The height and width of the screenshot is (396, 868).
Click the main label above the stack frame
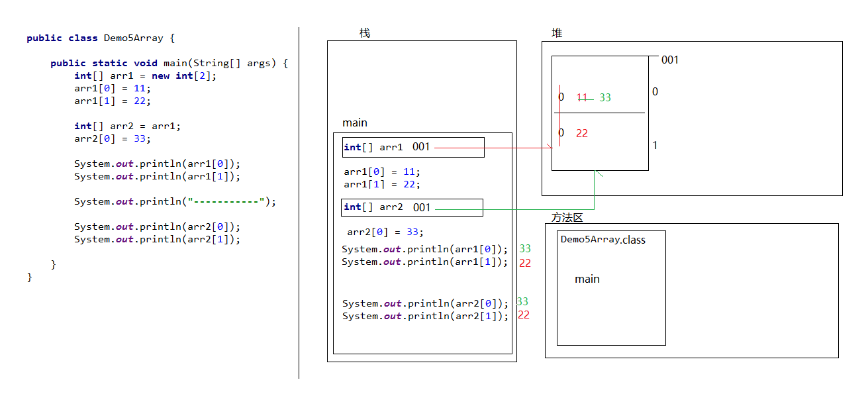(x=354, y=123)
